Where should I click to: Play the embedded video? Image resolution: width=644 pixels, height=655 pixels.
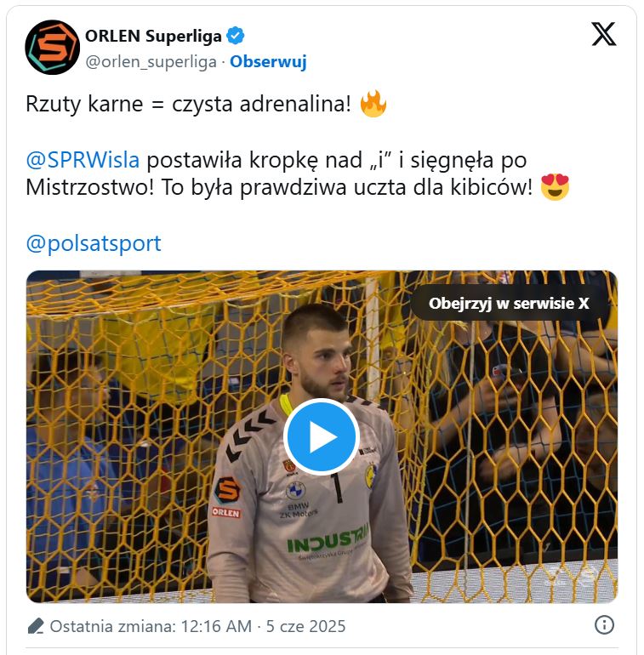[x=322, y=436]
